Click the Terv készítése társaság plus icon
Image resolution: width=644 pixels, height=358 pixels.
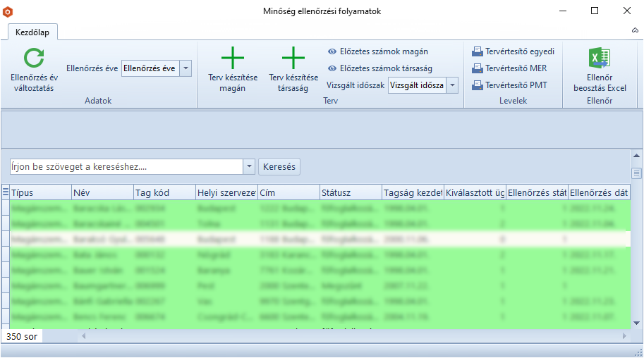point(293,58)
